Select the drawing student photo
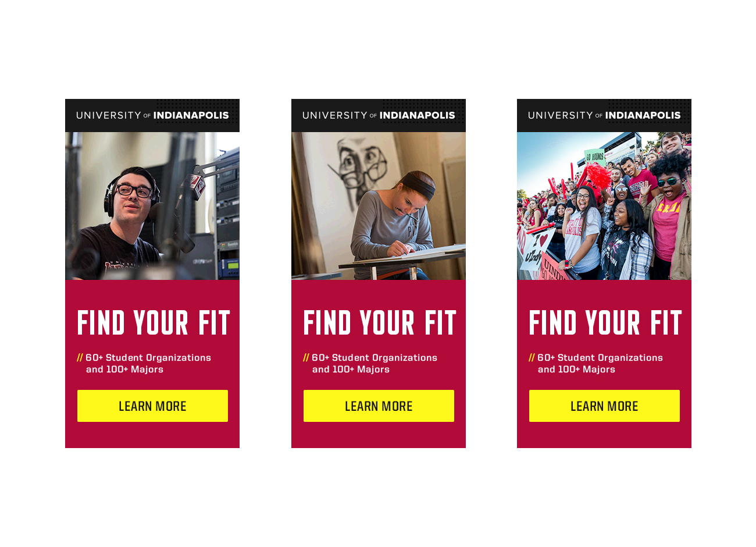Viewport: 756px width, 547px height. (379, 206)
